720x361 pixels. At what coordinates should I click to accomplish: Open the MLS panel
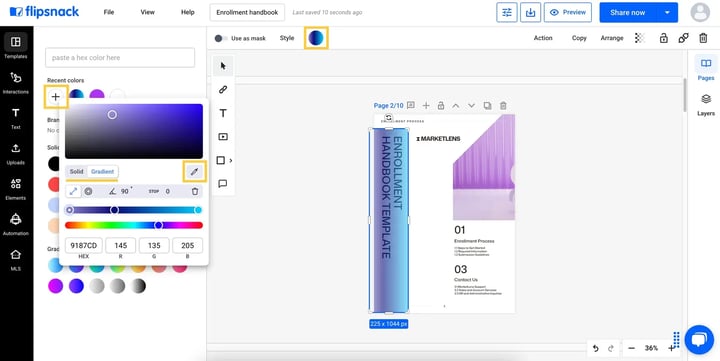tap(16, 259)
